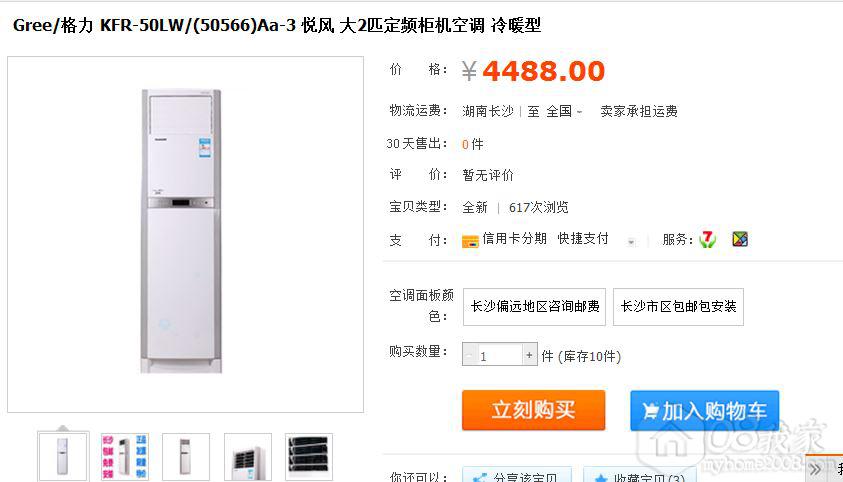Image resolution: width=843 pixels, height=482 pixels.
Task: Select the fourth thumbnail showing the vent
Action: pos(248,457)
